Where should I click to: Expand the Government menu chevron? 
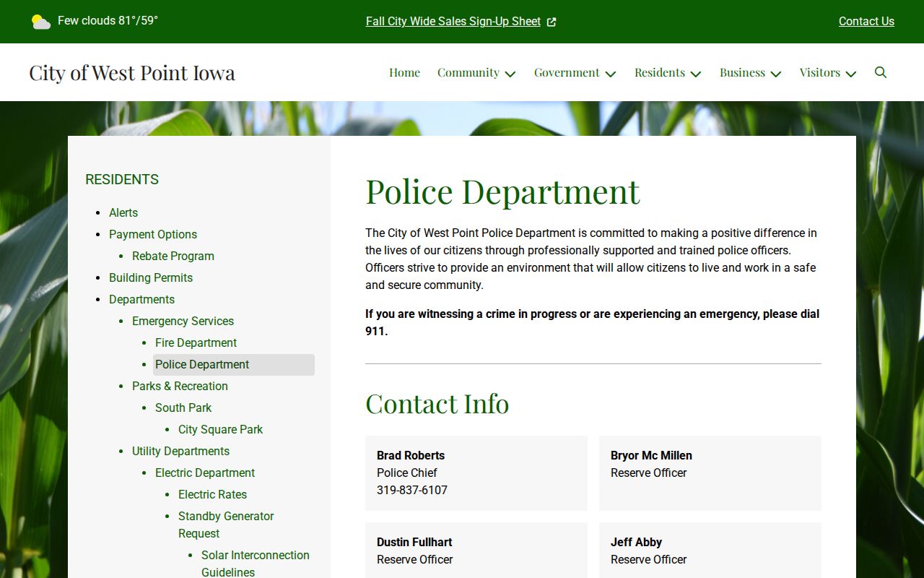611,74
